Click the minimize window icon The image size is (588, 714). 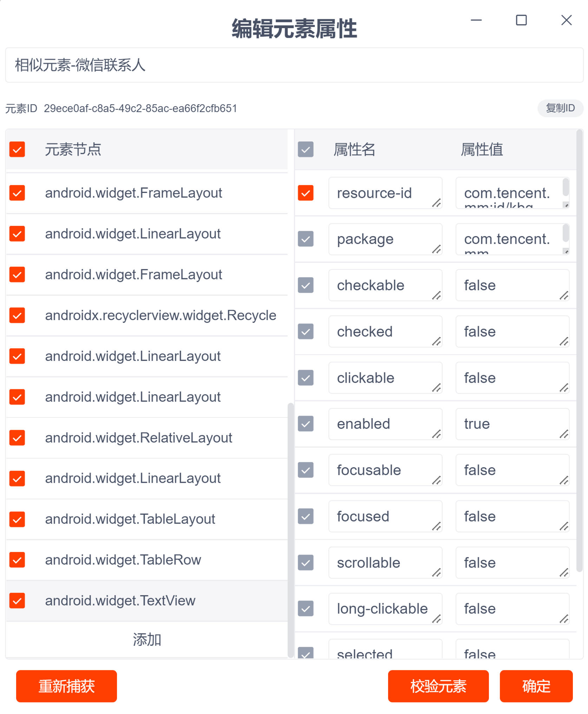(476, 20)
